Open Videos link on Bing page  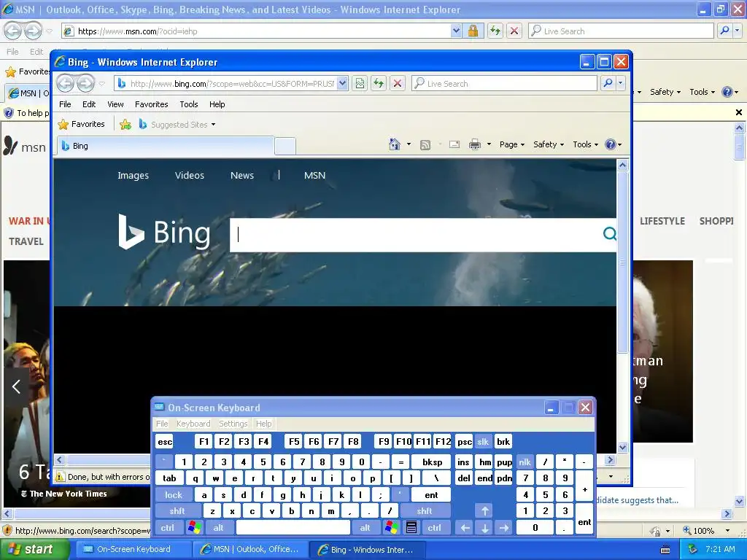click(x=189, y=175)
